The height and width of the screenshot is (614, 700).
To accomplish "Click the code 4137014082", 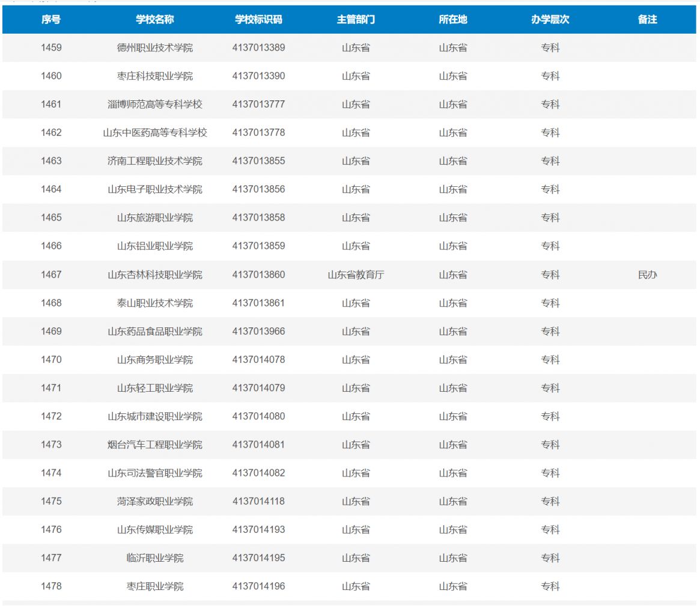I will (258, 473).
